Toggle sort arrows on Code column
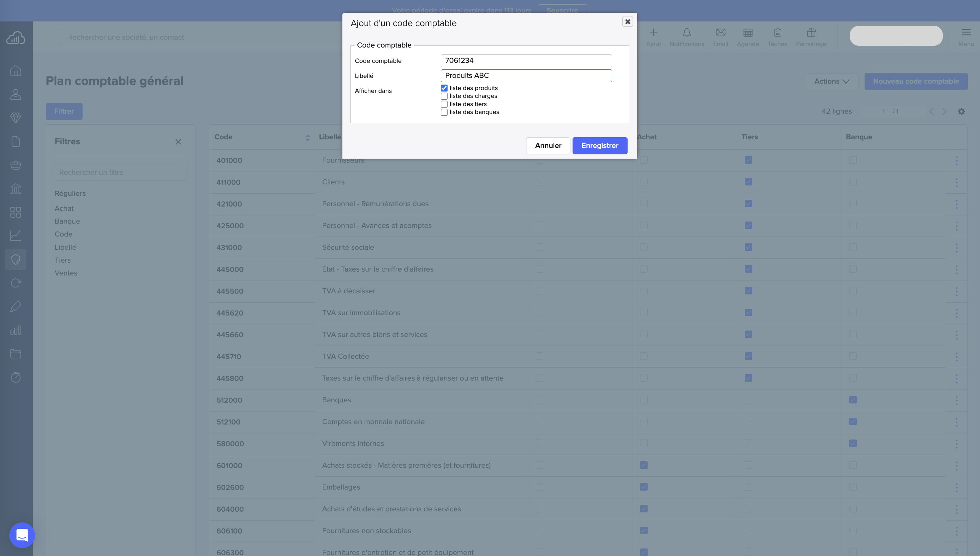This screenshot has width=980, height=556. click(307, 138)
